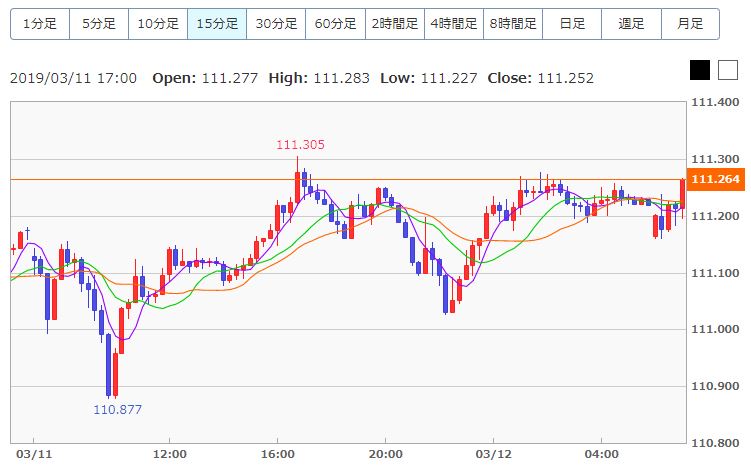The width and height of the screenshot is (751, 468).
Task: Switch to the 5分足 timeframe
Action: [99, 23]
